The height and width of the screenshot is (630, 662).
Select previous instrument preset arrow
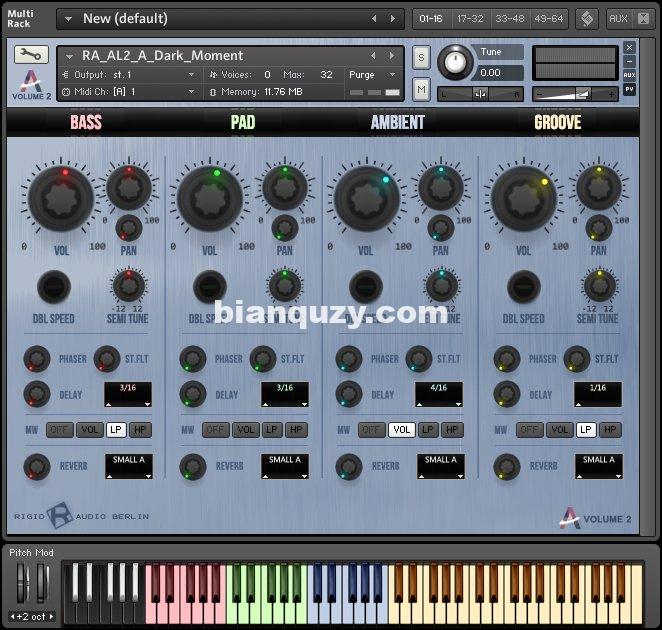click(373, 56)
